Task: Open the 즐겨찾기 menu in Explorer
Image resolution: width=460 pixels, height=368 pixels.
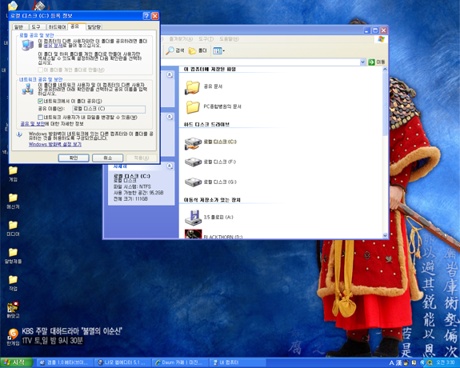Action: coord(181,39)
